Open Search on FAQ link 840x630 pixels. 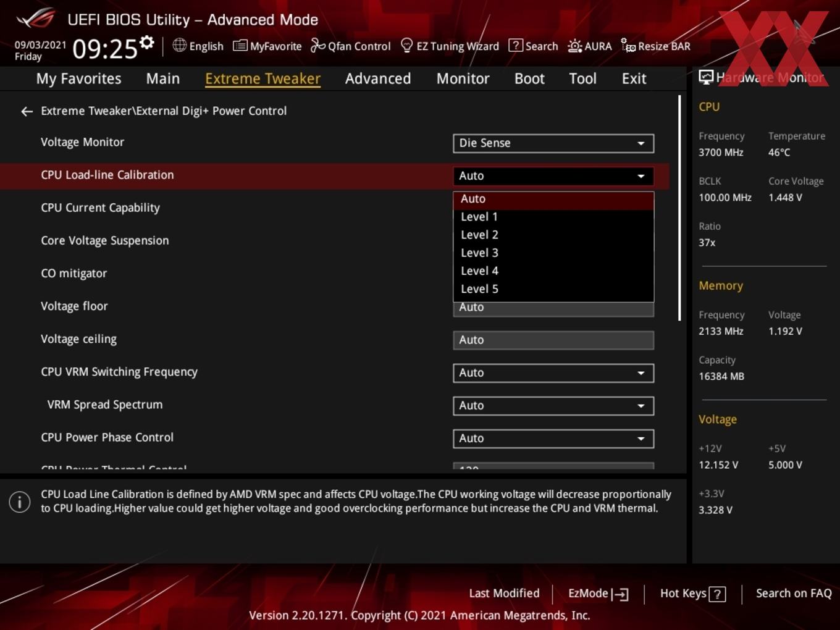pyautogui.click(x=794, y=594)
